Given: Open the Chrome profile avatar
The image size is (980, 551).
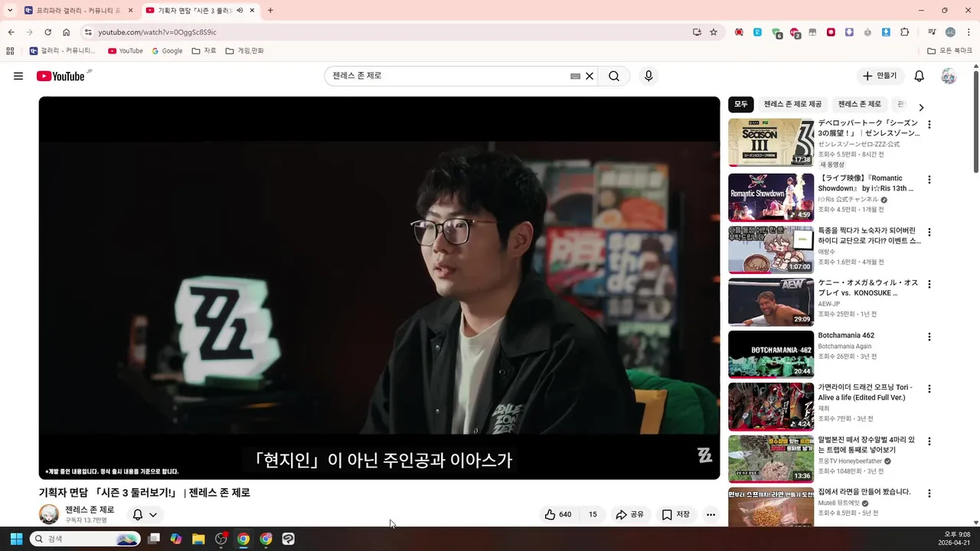Looking at the screenshot, I should (950, 32).
